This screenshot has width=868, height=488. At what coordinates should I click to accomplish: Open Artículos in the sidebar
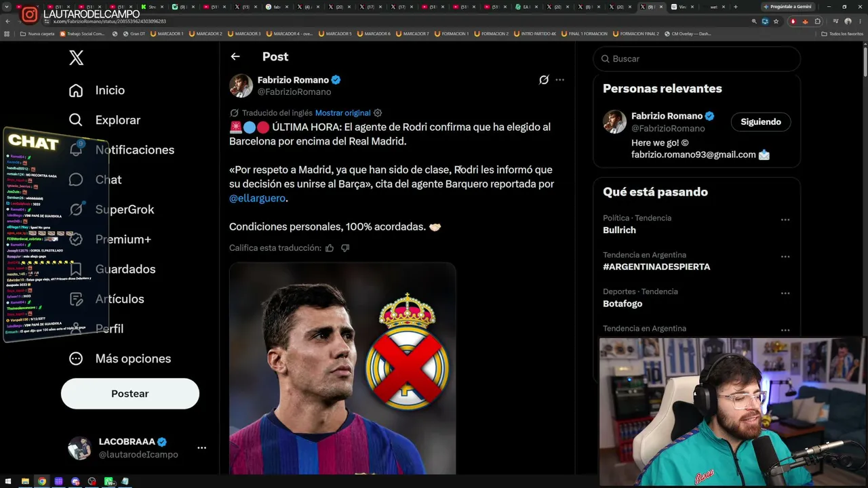[x=106, y=299]
